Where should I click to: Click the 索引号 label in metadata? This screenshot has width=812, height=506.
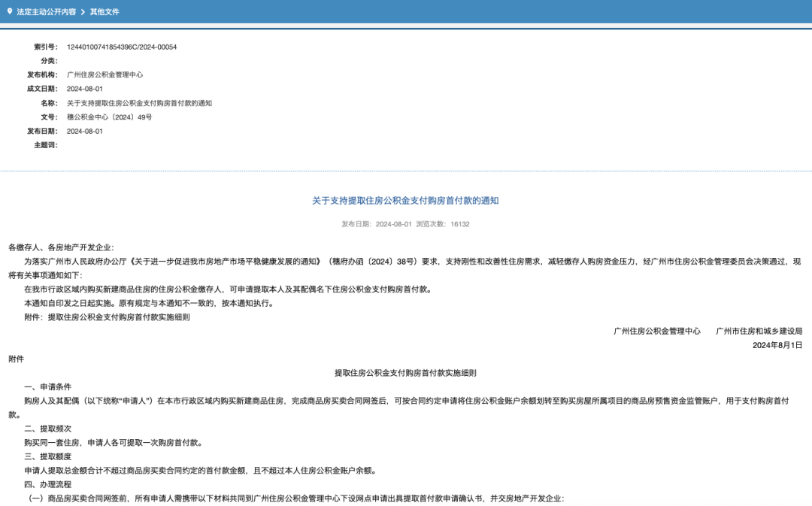[x=47, y=47]
